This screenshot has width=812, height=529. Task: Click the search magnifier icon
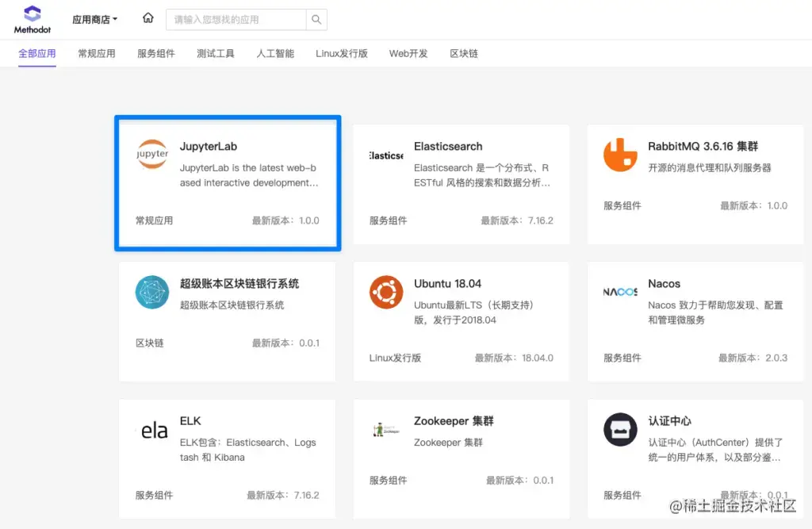click(316, 19)
